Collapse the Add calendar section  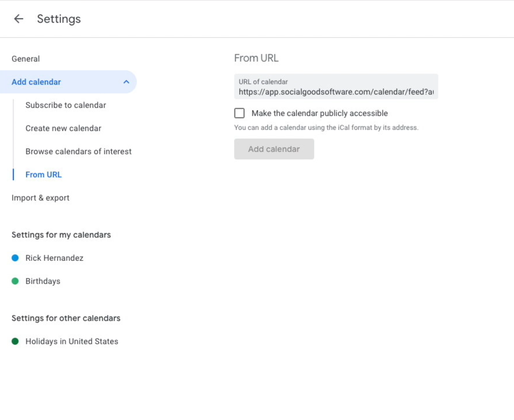(x=126, y=82)
